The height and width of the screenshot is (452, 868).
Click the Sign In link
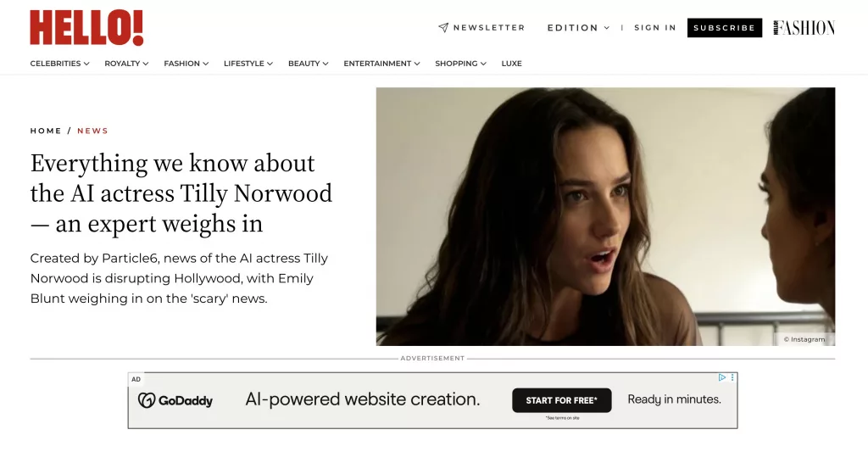tap(654, 28)
